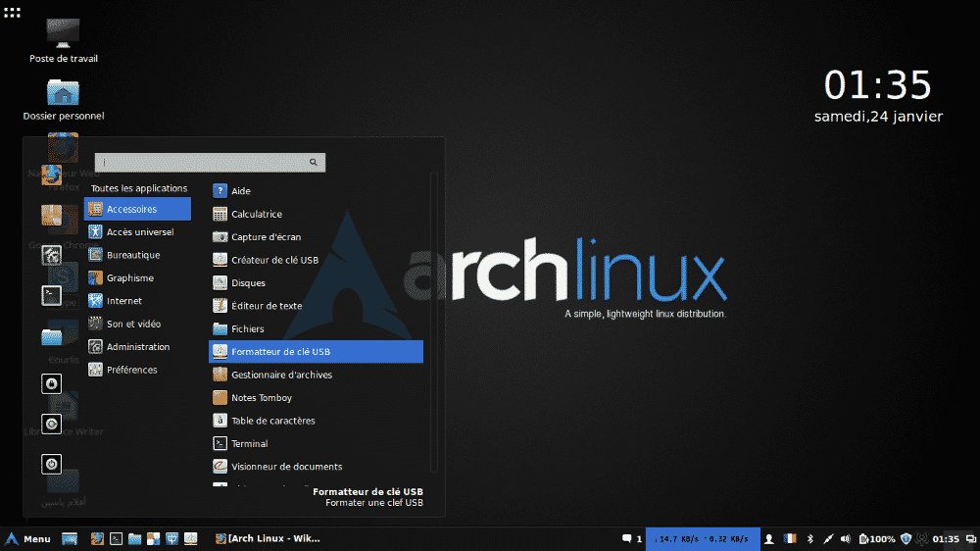The image size is (980, 551).
Task: Click the shield tray icon
Action: (906, 538)
